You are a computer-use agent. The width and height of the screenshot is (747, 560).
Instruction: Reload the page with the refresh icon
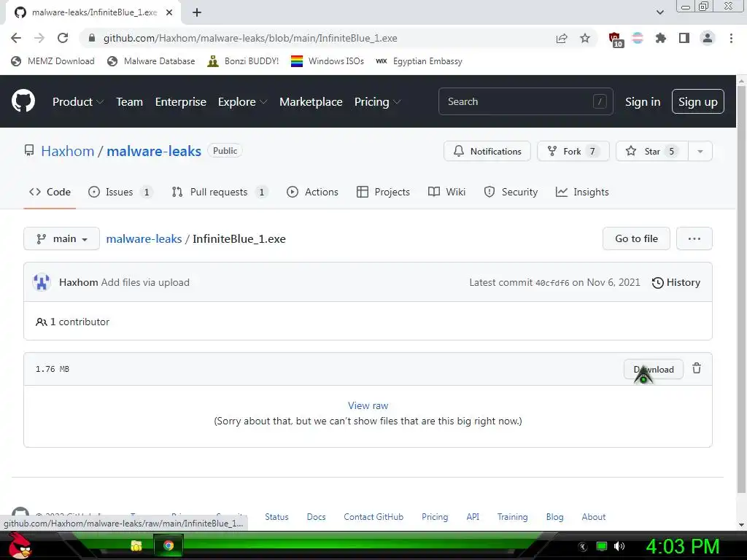(x=63, y=38)
